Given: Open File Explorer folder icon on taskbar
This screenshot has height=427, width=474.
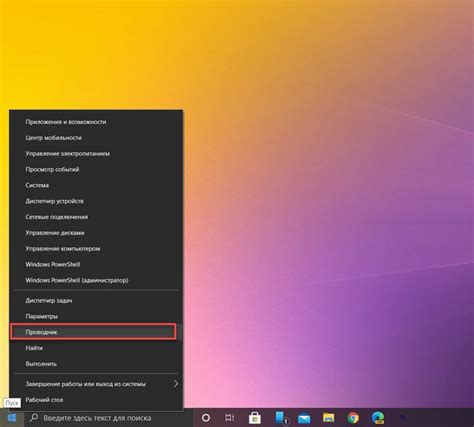Looking at the screenshot, I should point(329,418).
